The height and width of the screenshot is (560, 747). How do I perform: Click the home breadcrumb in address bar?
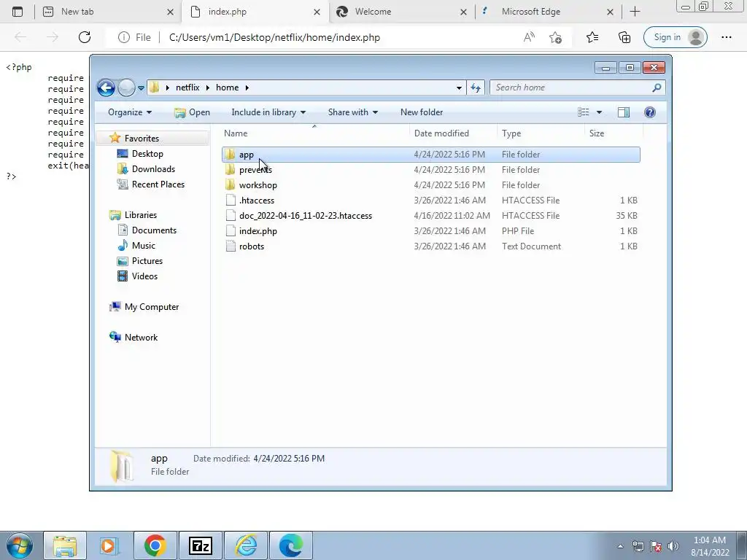point(228,87)
